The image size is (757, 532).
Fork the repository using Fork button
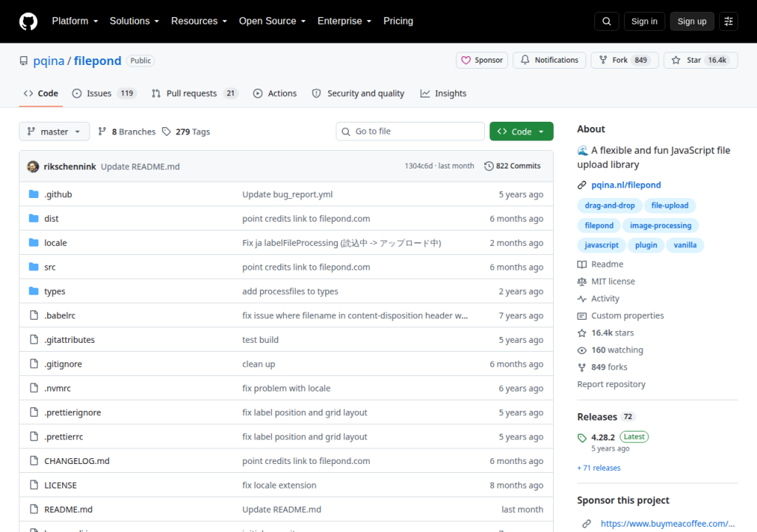pyautogui.click(x=624, y=61)
